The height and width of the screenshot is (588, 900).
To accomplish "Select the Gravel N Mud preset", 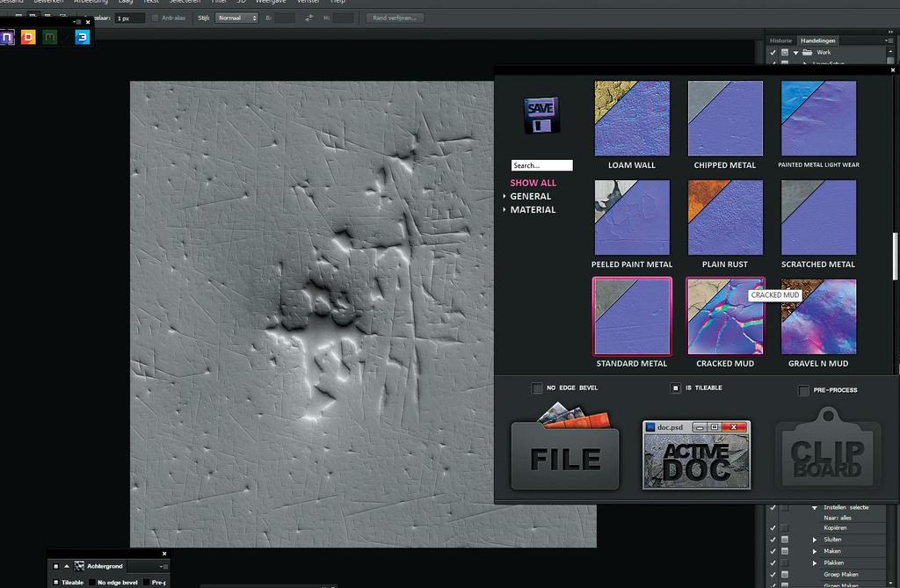I will [818, 316].
